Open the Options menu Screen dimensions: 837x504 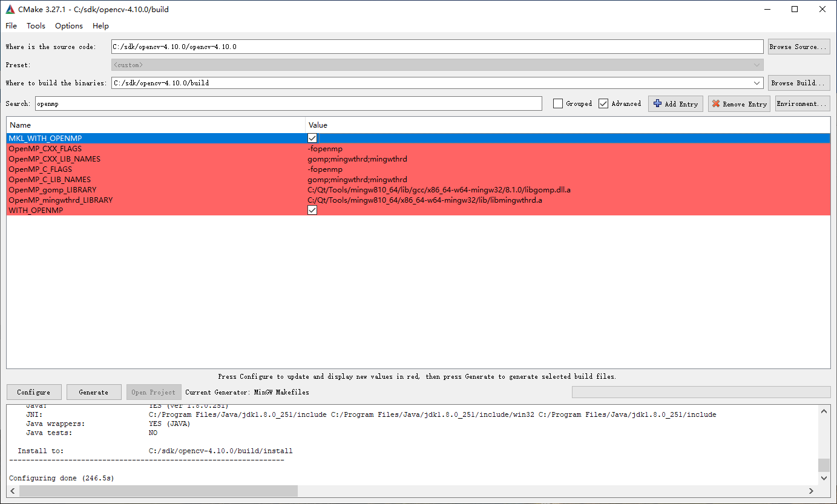point(69,26)
